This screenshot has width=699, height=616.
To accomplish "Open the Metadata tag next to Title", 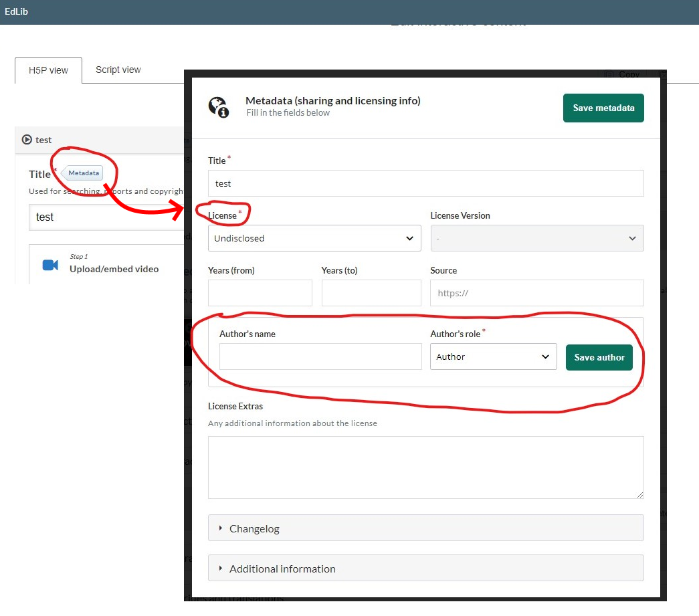I will pos(83,173).
